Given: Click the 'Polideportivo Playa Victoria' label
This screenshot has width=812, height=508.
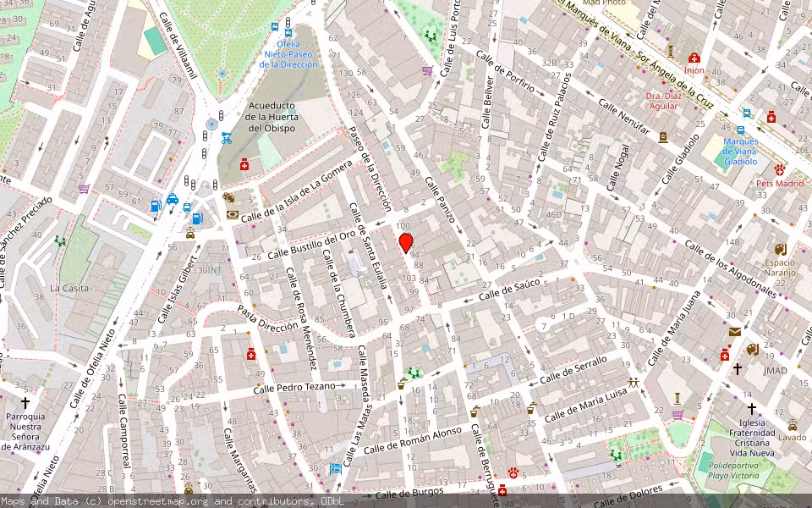Looking at the screenshot, I should coord(733,470).
